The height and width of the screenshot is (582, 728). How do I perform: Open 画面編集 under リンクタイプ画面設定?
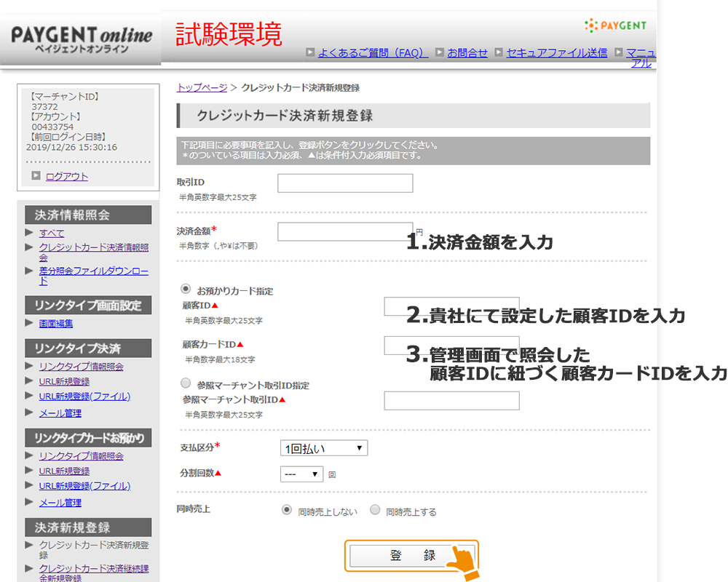[56, 324]
